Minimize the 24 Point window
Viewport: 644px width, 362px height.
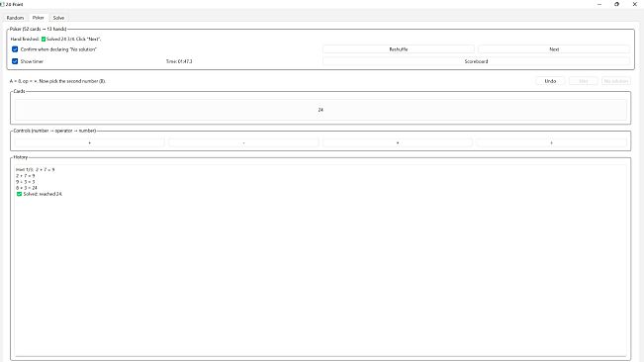pyautogui.click(x=599, y=4)
